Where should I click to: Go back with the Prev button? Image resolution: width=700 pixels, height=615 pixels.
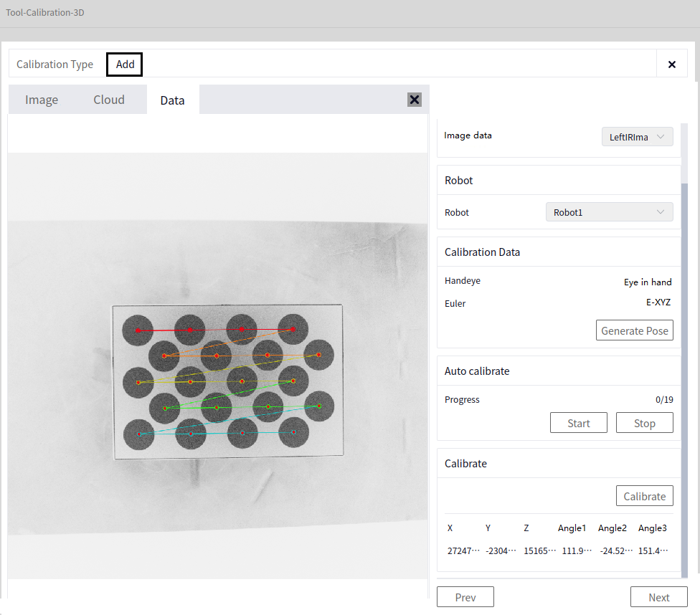pos(465,596)
